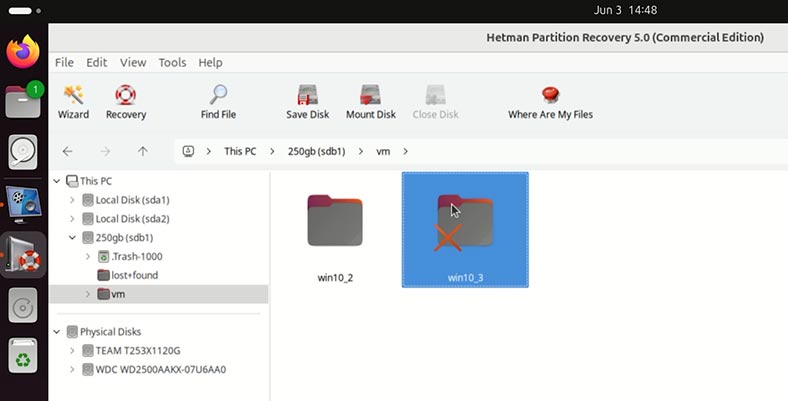The image size is (788, 401).
Task: Click vm in the path bar
Action: click(x=383, y=151)
